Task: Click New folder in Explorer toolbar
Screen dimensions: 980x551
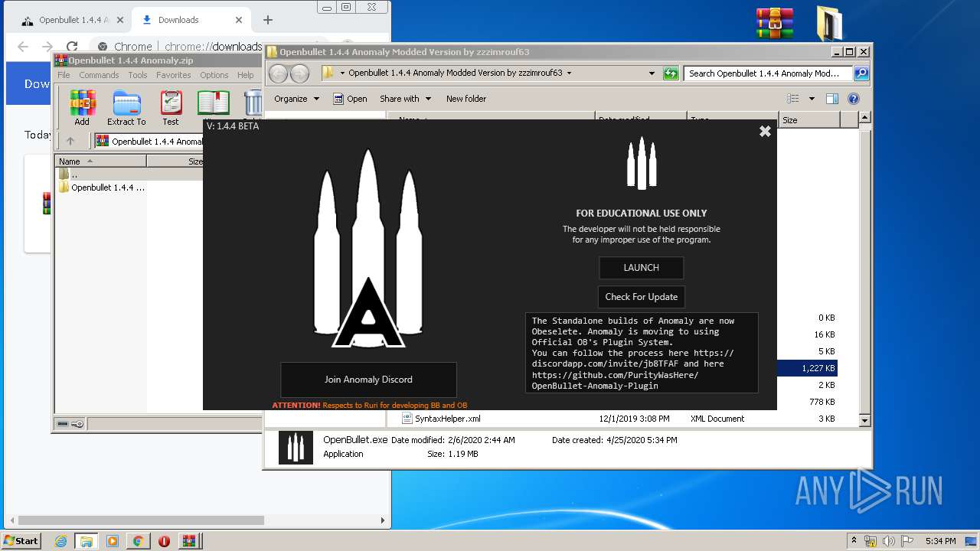Action: 466,99
